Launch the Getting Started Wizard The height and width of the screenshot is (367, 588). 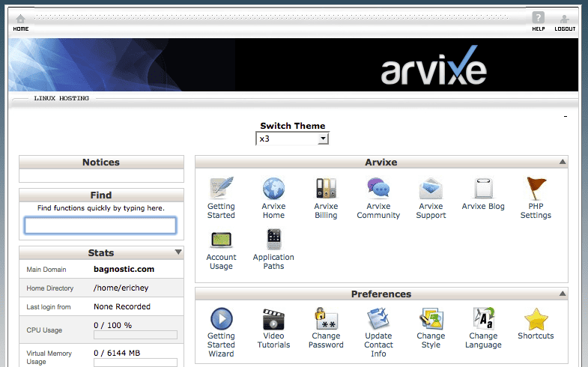(221, 319)
